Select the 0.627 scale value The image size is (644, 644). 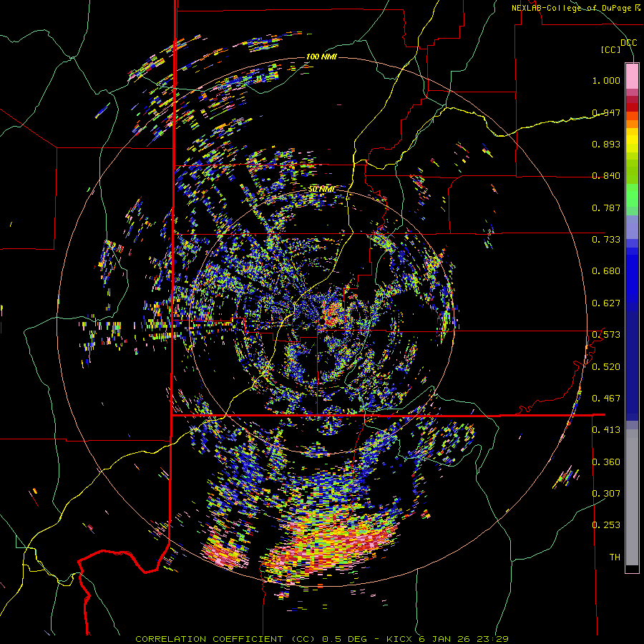coord(606,303)
